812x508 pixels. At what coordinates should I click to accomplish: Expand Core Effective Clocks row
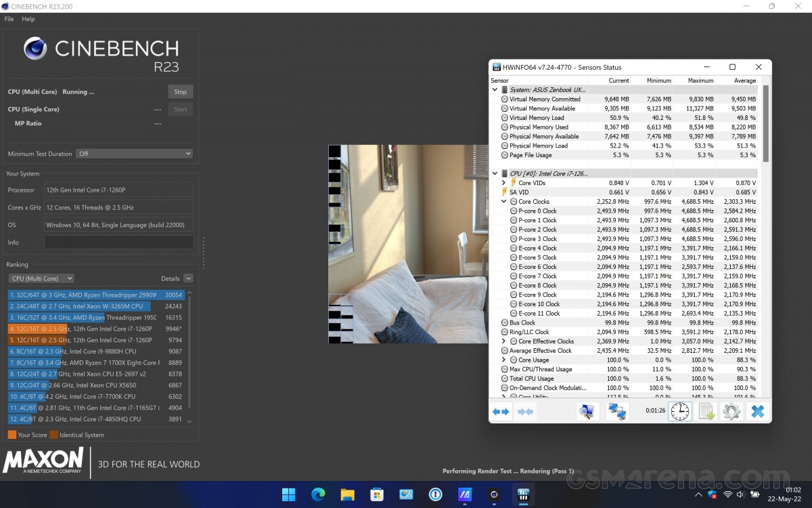(x=503, y=341)
